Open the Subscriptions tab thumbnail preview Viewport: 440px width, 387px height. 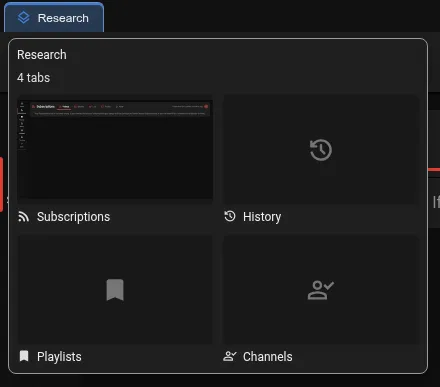[x=115, y=150]
